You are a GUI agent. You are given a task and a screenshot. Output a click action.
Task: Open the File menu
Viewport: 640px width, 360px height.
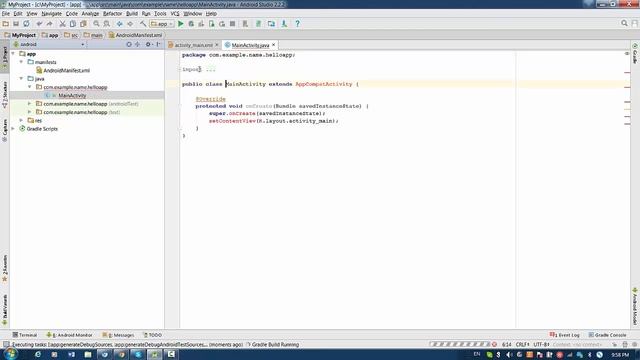pos(6,13)
